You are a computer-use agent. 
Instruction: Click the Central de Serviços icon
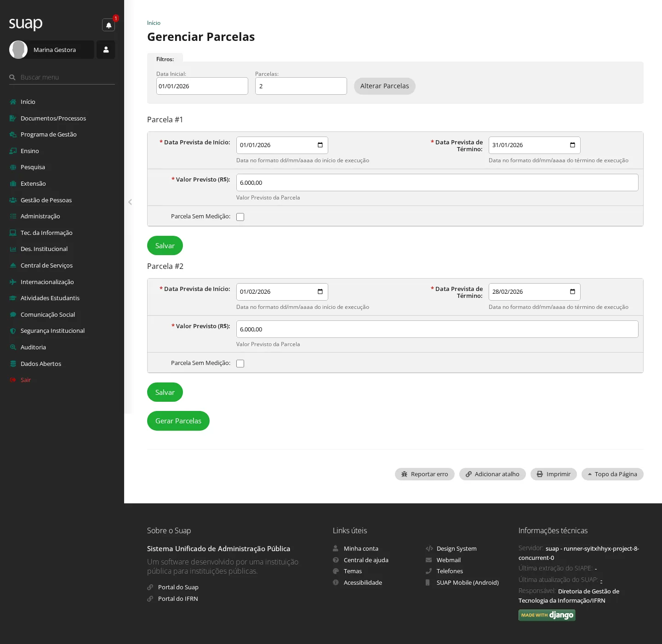pos(13,265)
